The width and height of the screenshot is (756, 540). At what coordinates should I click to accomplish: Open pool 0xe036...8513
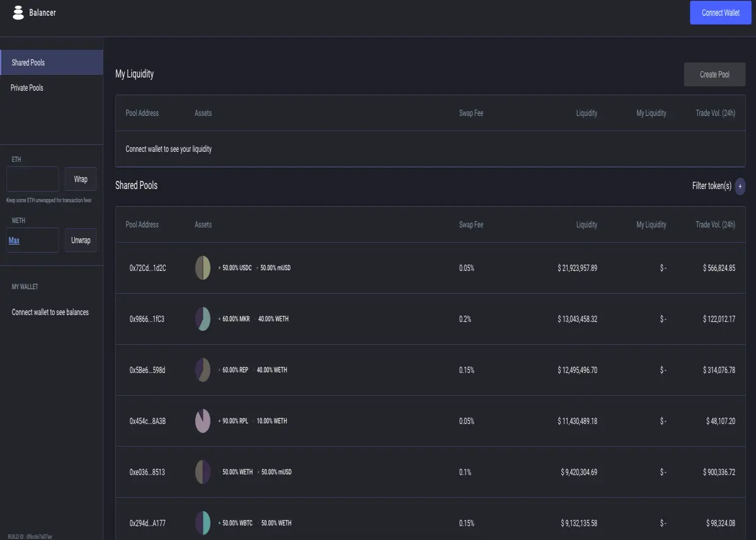(x=147, y=472)
